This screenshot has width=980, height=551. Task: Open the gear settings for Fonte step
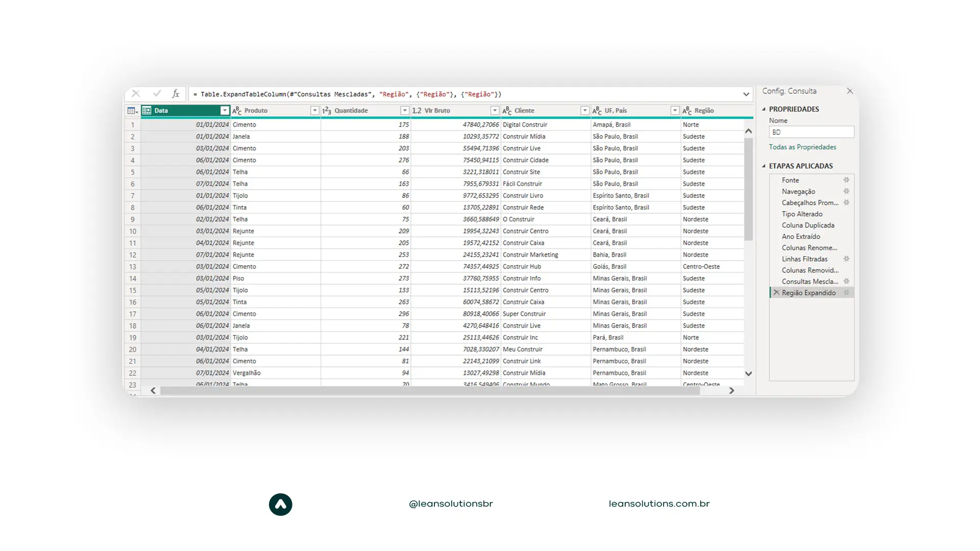[x=846, y=180]
